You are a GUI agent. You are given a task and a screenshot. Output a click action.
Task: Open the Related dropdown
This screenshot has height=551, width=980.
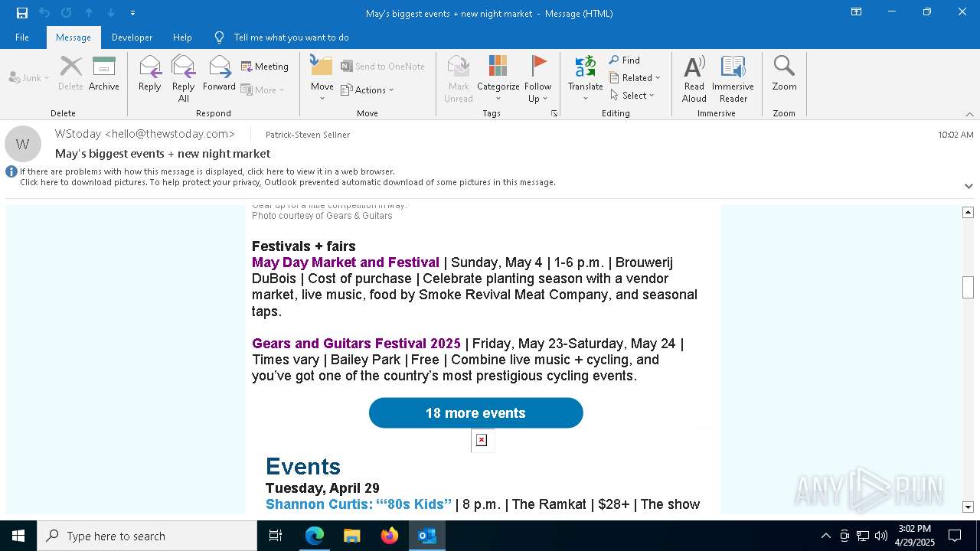click(x=635, y=78)
